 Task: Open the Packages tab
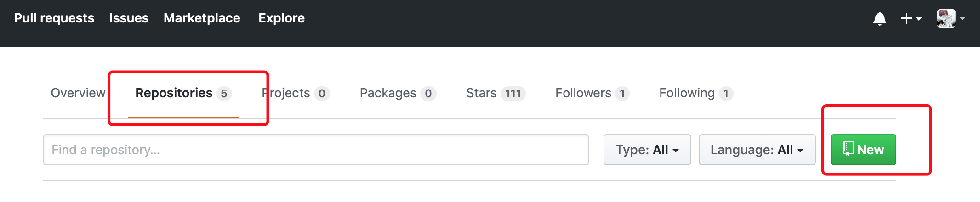point(398,93)
